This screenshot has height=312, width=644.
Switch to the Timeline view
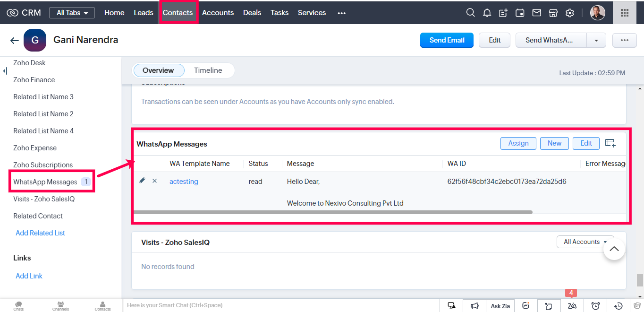(x=208, y=70)
